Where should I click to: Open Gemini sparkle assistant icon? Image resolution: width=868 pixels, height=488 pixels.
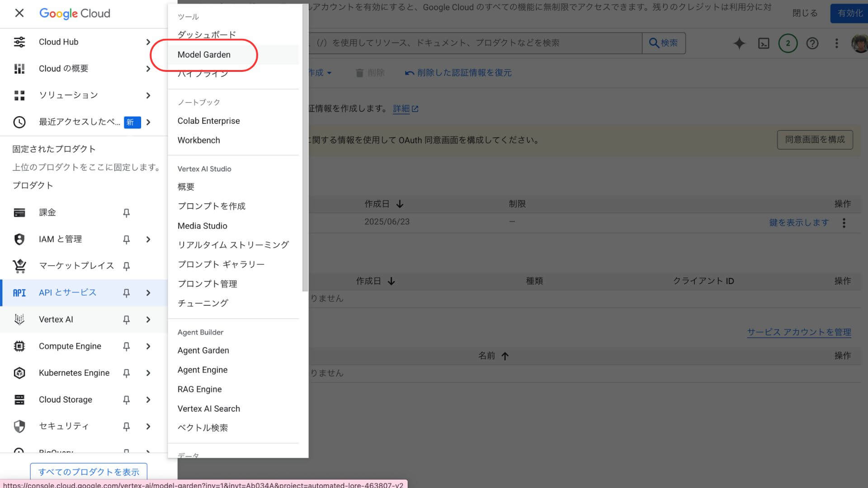739,43
